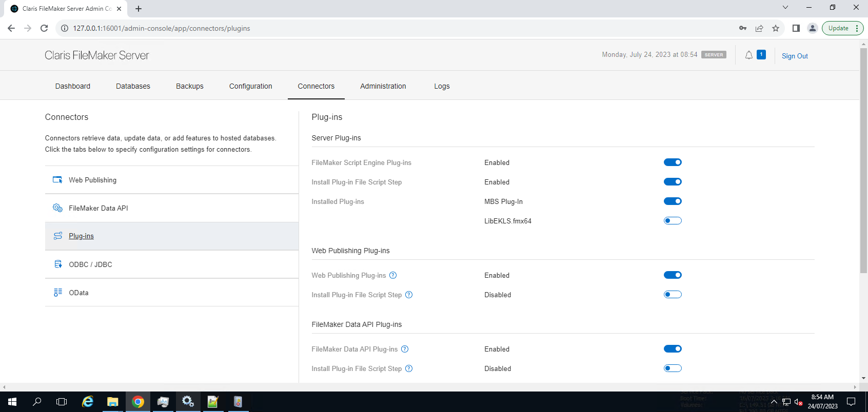
Task: Disable FileMaker Script Engine Plug-ins toggle
Action: coord(673,162)
